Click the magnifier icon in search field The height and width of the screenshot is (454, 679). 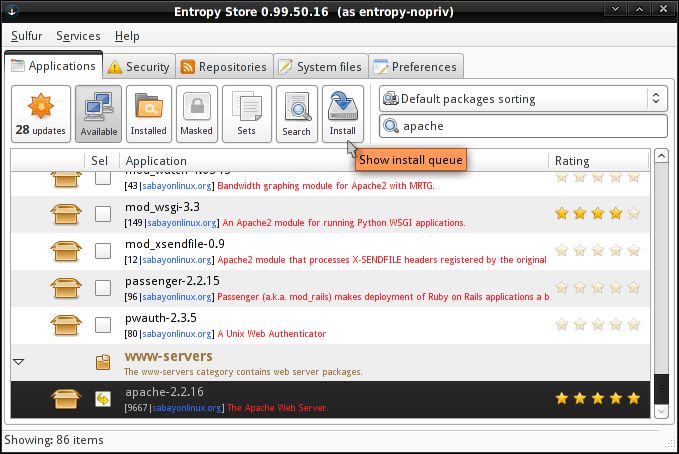point(391,126)
